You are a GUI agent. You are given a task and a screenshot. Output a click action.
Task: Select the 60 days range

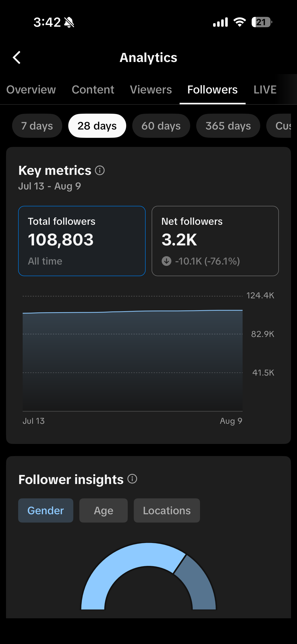(161, 126)
